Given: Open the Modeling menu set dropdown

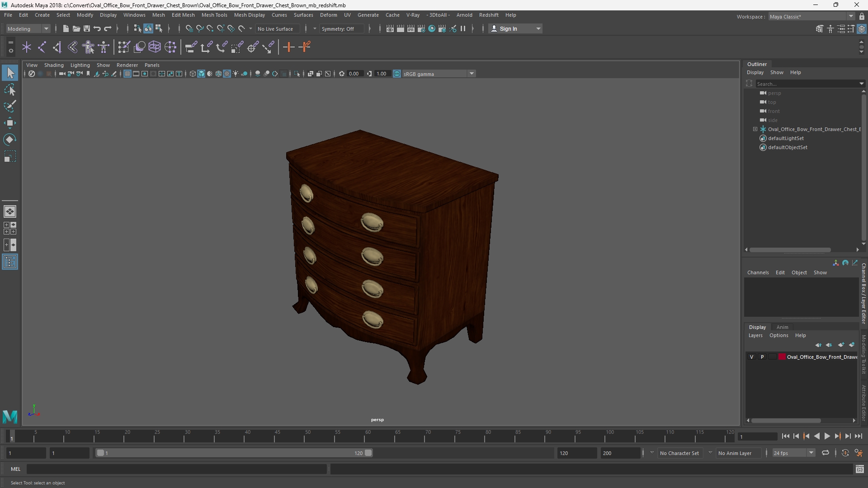Looking at the screenshot, I should click(x=28, y=28).
